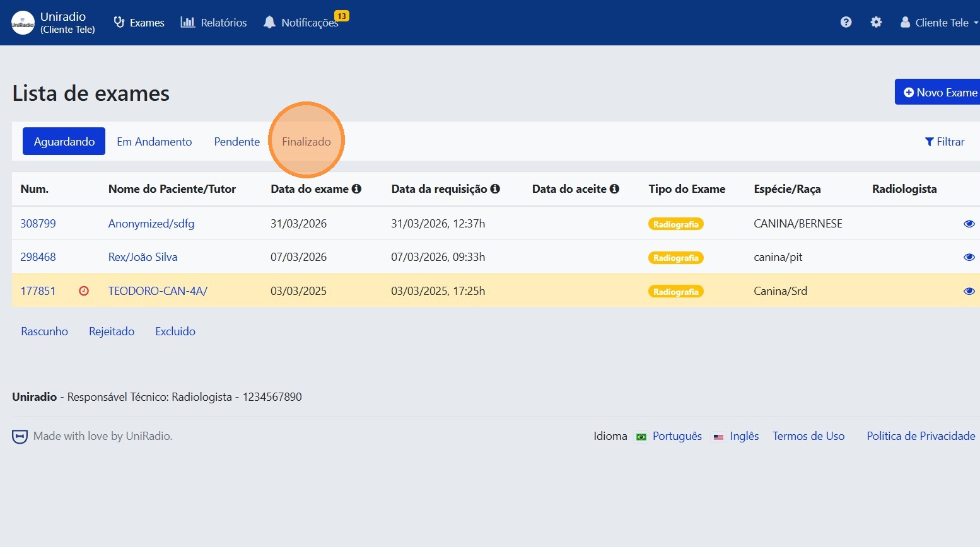Click red clock icon on exam 177851
The width and height of the screenshot is (980, 547).
click(x=84, y=291)
